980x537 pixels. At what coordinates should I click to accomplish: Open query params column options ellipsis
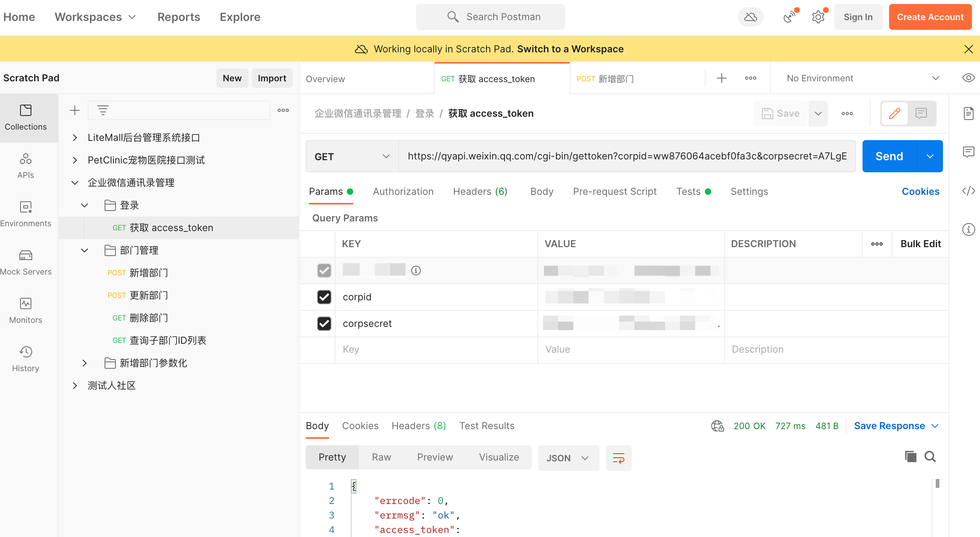877,244
